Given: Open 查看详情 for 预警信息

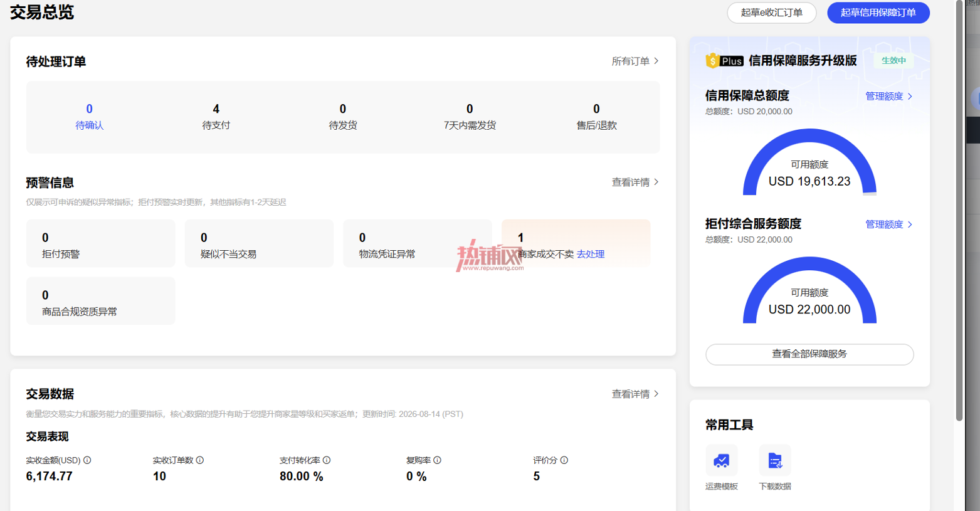Looking at the screenshot, I should tap(631, 182).
